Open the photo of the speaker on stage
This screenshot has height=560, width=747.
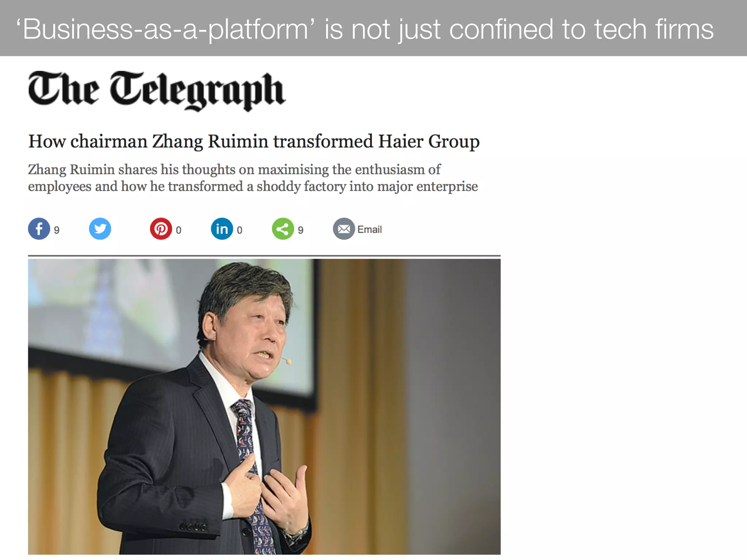[x=264, y=407]
